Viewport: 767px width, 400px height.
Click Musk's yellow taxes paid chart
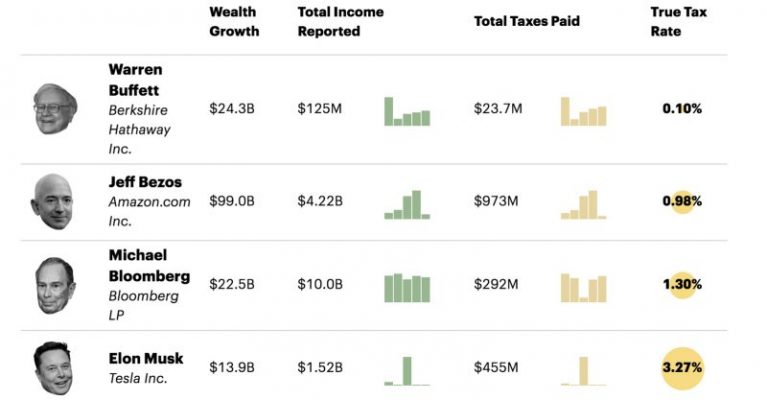(583, 370)
